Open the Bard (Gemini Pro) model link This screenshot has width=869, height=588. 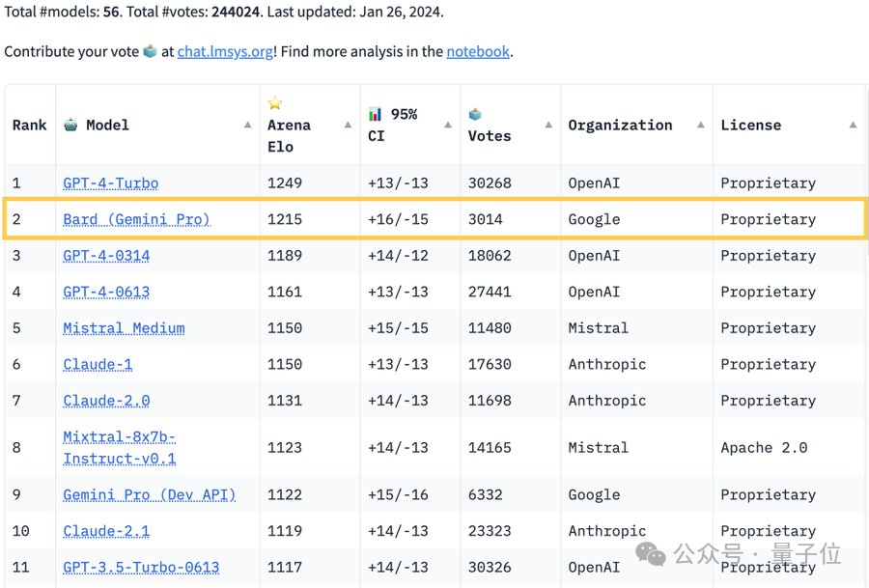click(136, 219)
